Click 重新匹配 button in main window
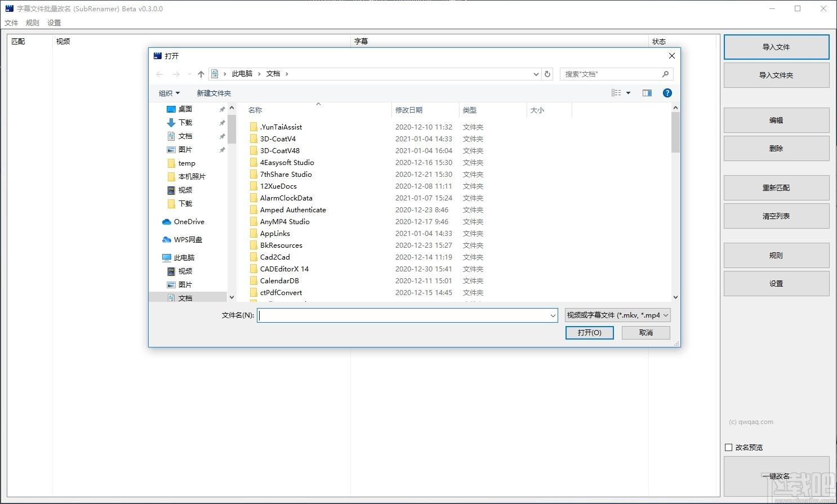The width and height of the screenshot is (837, 504). [776, 188]
